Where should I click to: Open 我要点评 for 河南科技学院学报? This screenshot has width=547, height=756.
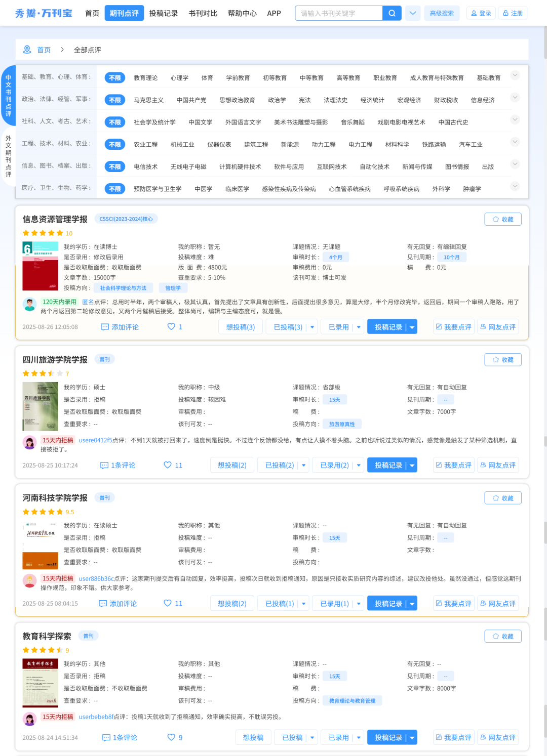(x=453, y=603)
